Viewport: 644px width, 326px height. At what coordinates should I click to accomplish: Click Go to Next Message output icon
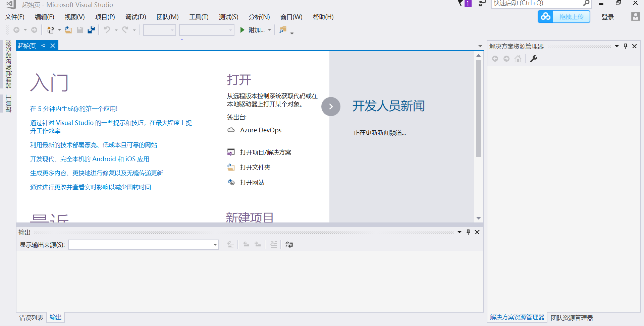258,245
